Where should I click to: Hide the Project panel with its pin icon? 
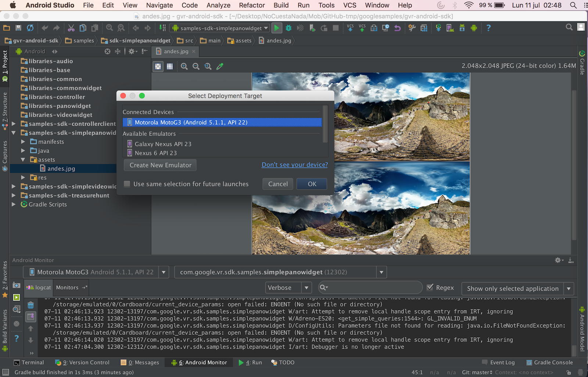click(x=145, y=51)
